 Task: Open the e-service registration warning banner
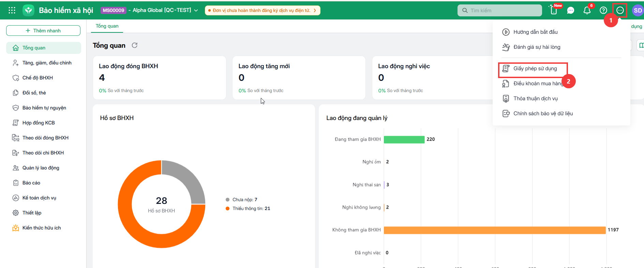(x=263, y=10)
